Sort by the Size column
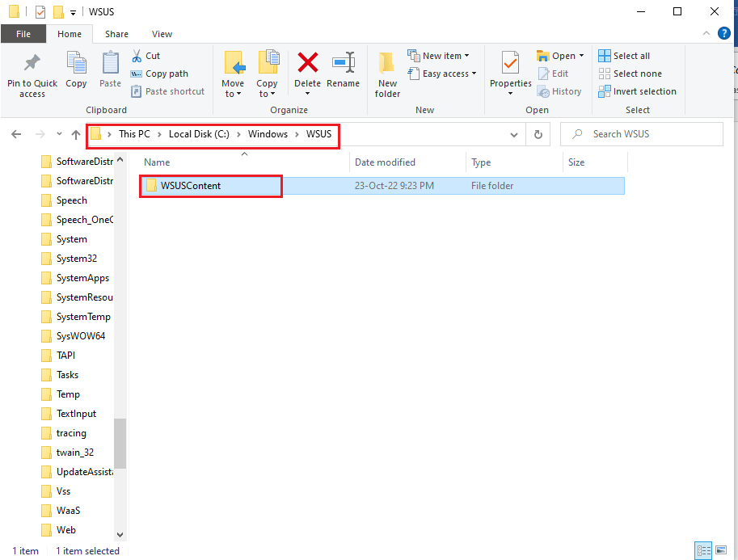The image size is (738, 560). pos(595,162)
